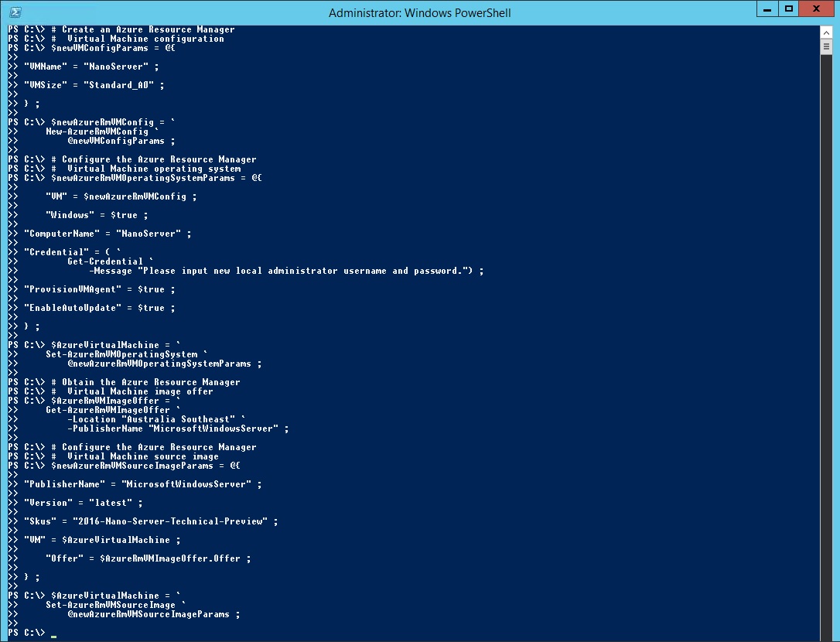Screen dimensions: 840x642
Task: Open the PowerShell system menu icon
Action: [x=15, y=12]
